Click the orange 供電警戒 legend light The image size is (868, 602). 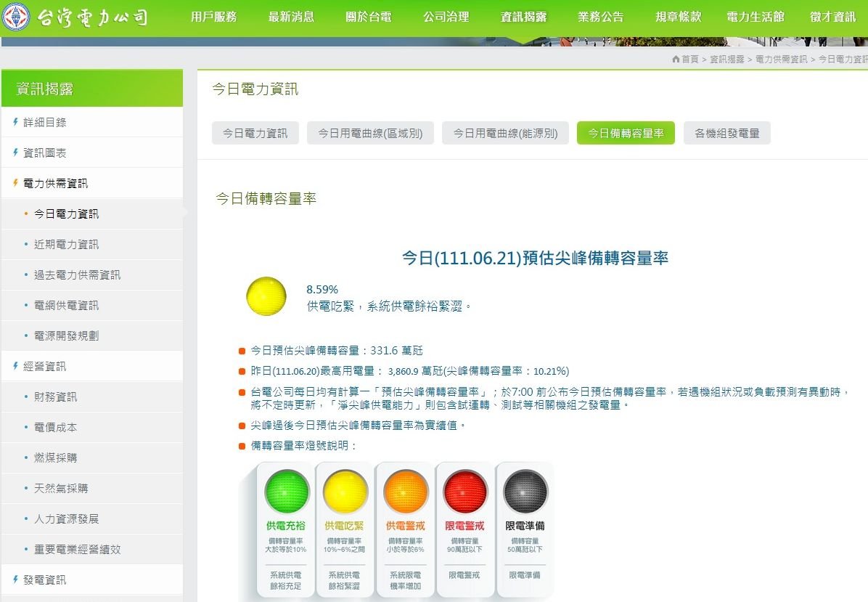point(405,491)
